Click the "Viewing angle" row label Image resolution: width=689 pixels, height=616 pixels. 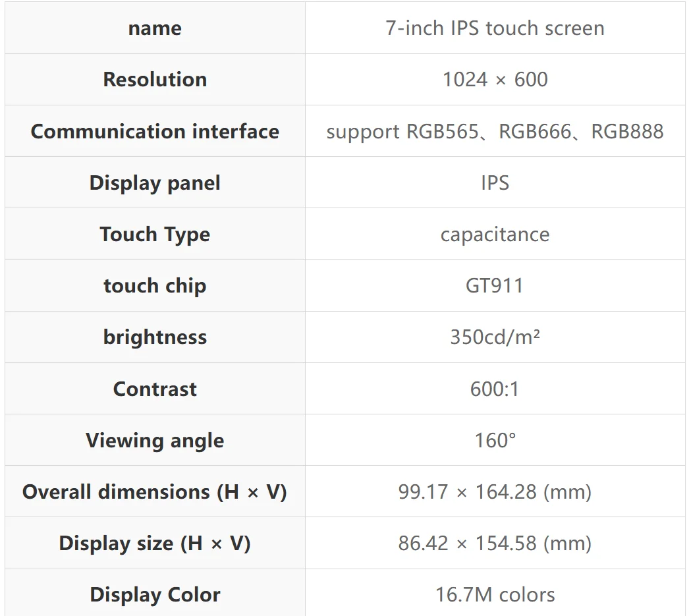[155, 440]
